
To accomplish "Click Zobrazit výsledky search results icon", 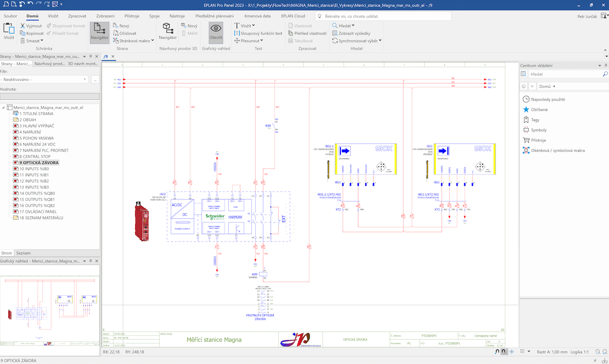I will pyautogui.click(x=335, y=33).
